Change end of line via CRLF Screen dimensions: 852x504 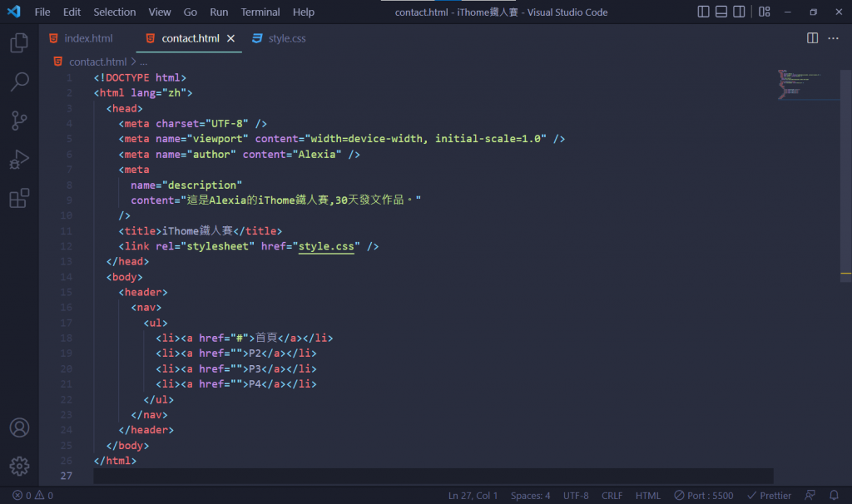pos(612,496)
